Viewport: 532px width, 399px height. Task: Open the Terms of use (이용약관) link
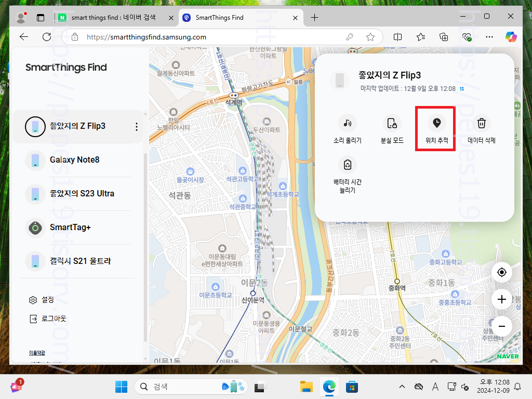point(37,353)
